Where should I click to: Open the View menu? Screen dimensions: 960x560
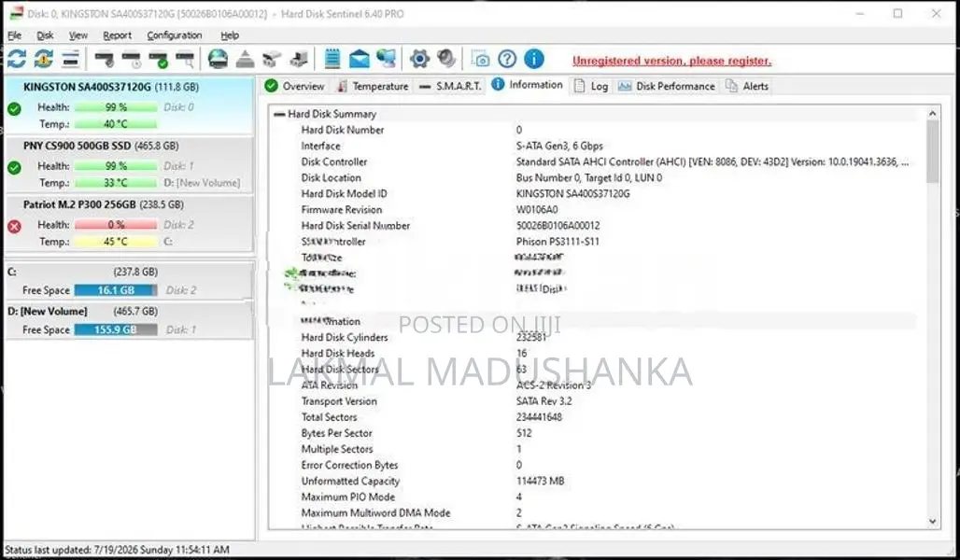[78, 35]
